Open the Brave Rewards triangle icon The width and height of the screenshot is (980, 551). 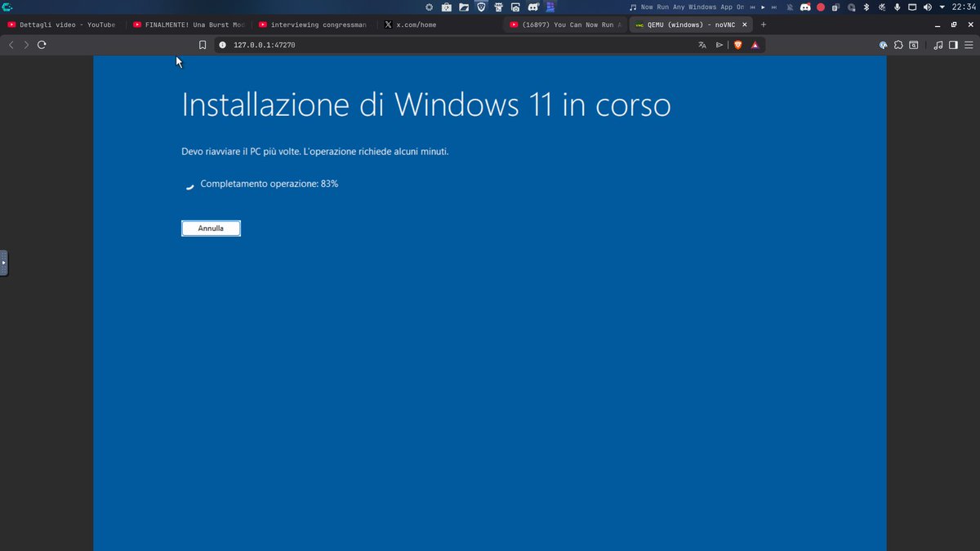[755, 45]
